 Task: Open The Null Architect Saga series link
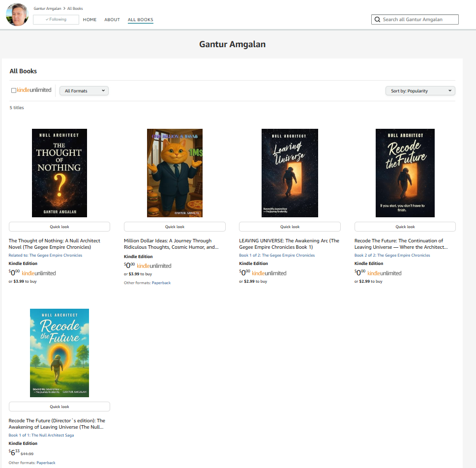click(x=53, y=435)
